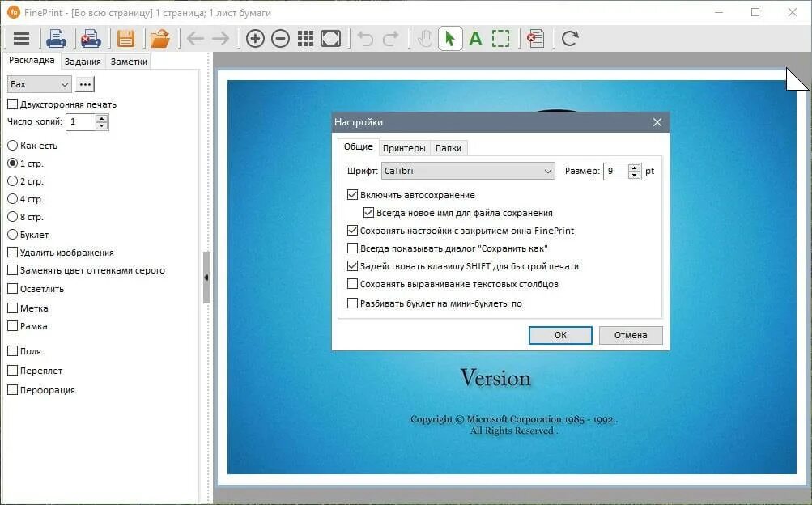Select the Как есть radio option

point(13,146)
